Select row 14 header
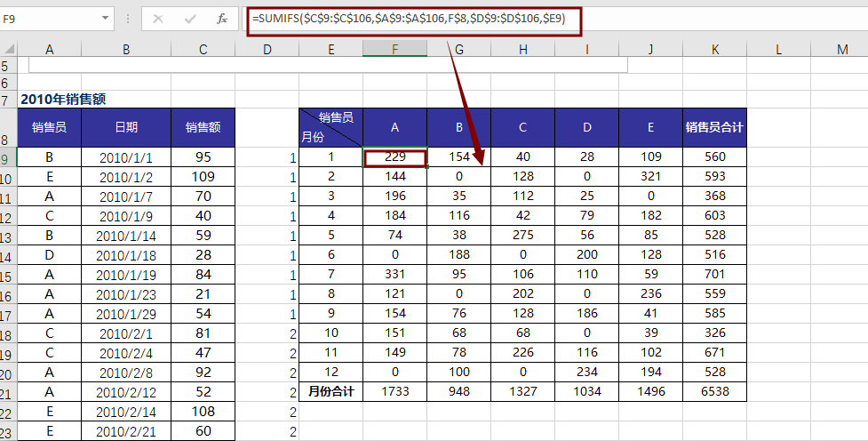 (x=8, y=257)
